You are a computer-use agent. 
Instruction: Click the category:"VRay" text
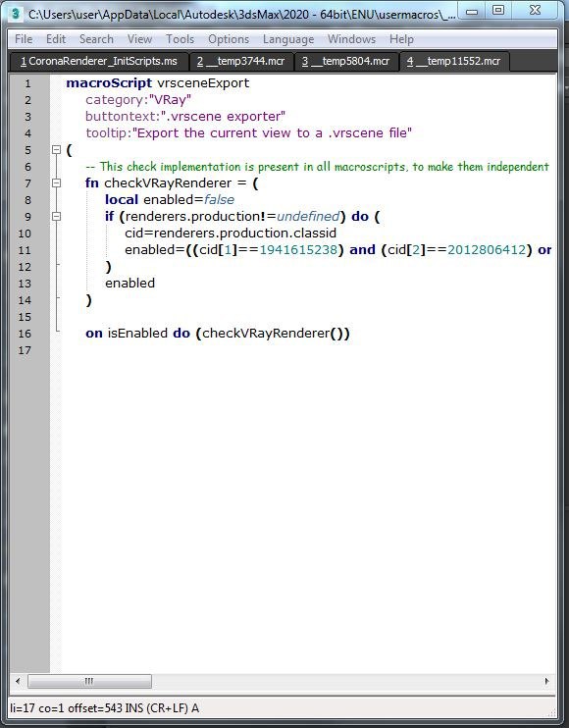[x=138, y=100]
